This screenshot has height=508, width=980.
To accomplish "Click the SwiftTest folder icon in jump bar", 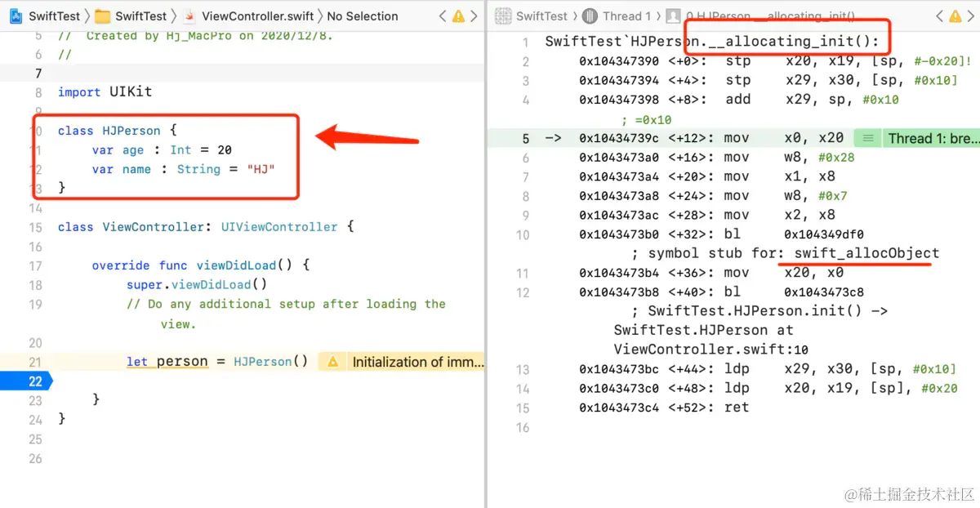I will point(103,16).
